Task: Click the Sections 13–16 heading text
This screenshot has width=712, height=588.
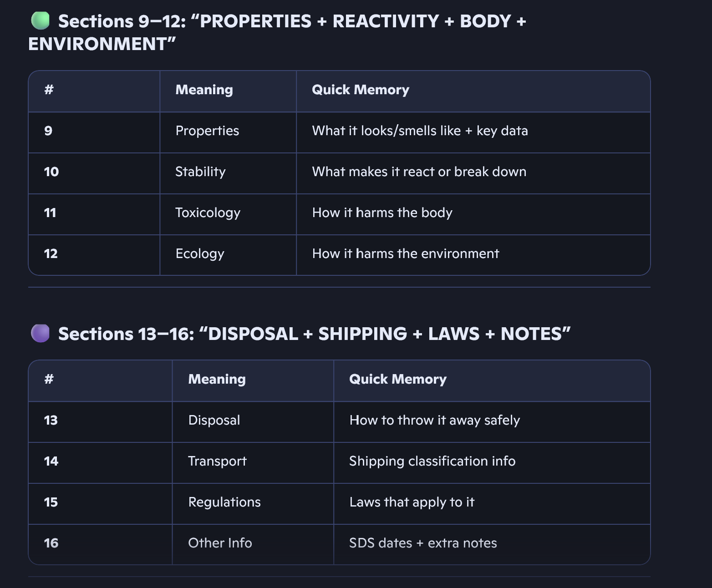Action: click(314, 334)
